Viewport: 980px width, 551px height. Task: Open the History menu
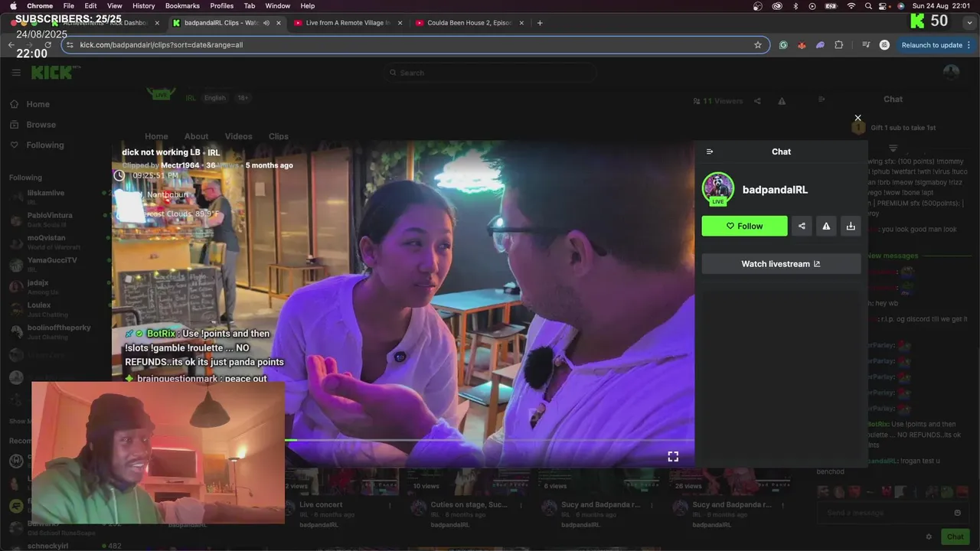coord(143,5)
